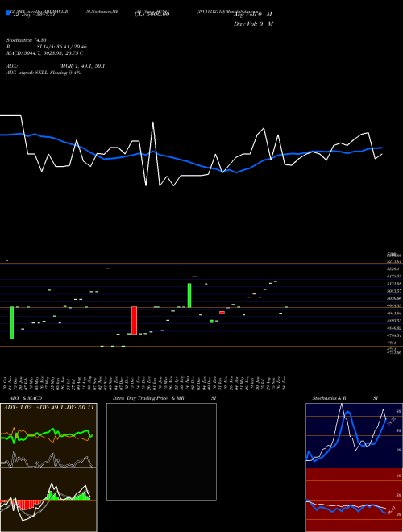Click the white price line spike peak
The width and height of the screenshot is (403, 532).
(x=153, y=123)
